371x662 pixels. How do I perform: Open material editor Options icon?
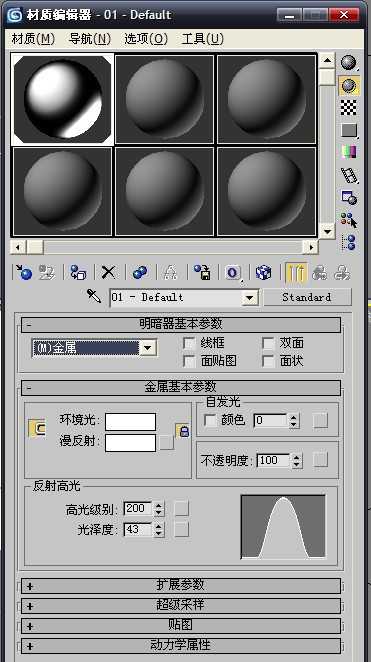(x=349, y=198)
